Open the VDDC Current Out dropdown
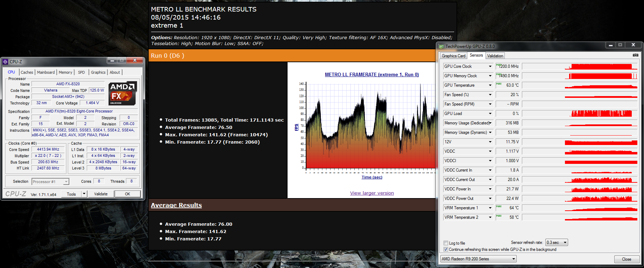644x268 pixels. (490, 180)
